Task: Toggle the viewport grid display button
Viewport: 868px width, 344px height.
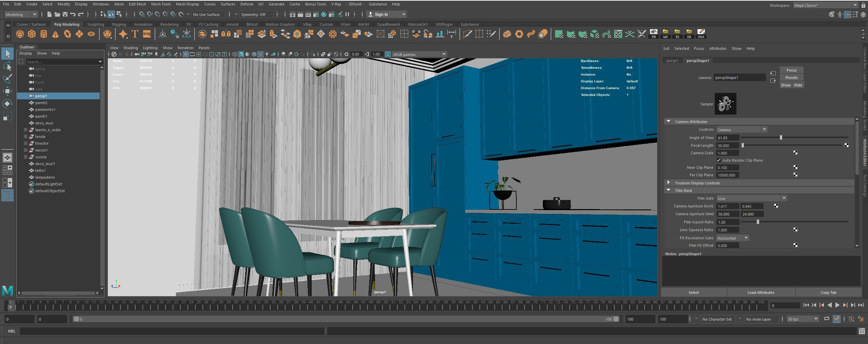Action: (x=186, y=54)
